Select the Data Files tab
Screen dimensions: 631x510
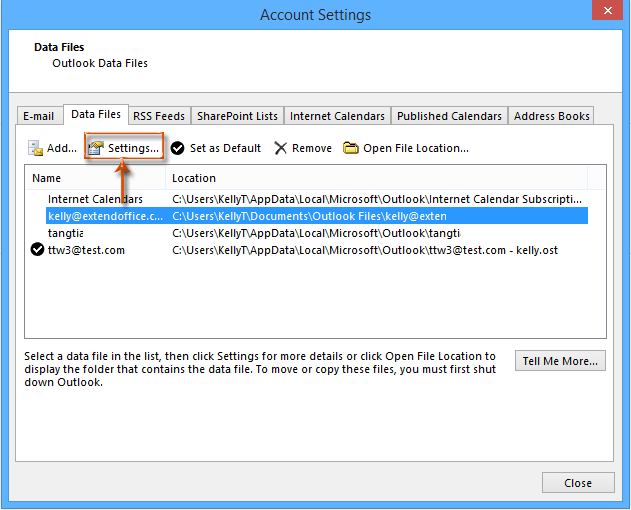click(x=96, y=115)
